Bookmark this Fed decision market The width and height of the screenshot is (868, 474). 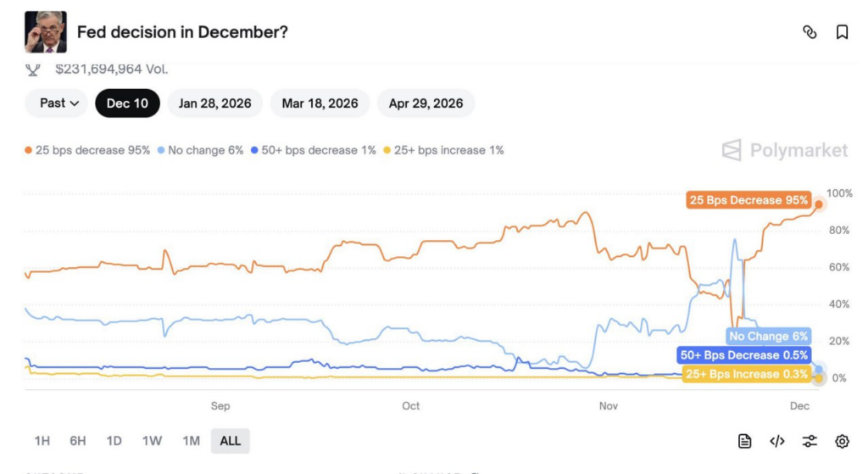point(842,32)
